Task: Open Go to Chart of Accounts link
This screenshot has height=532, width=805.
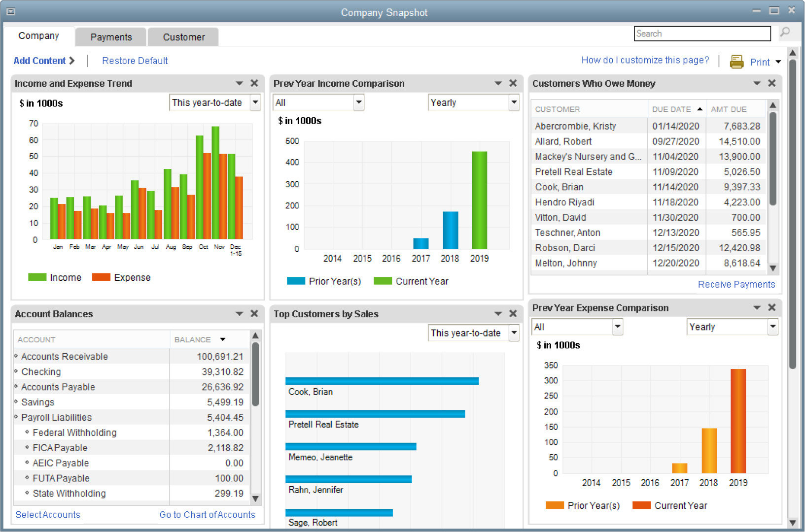Action: click(x=207, y=514)
